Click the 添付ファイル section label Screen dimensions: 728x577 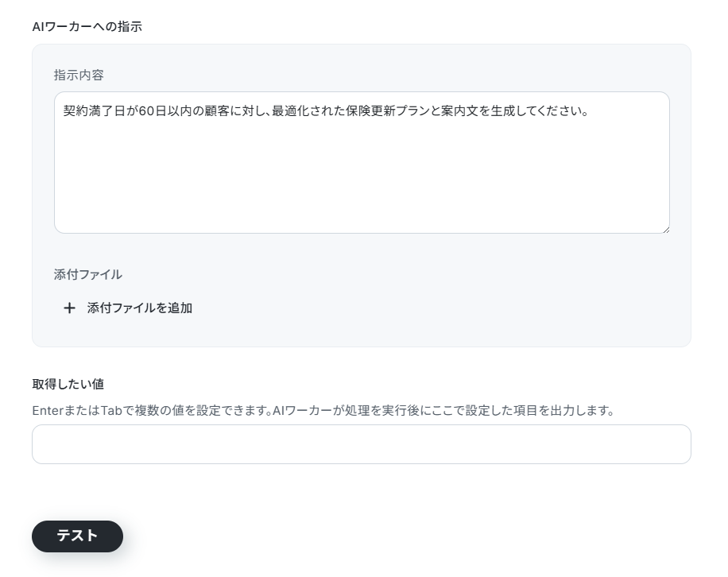tap(88, 275)
